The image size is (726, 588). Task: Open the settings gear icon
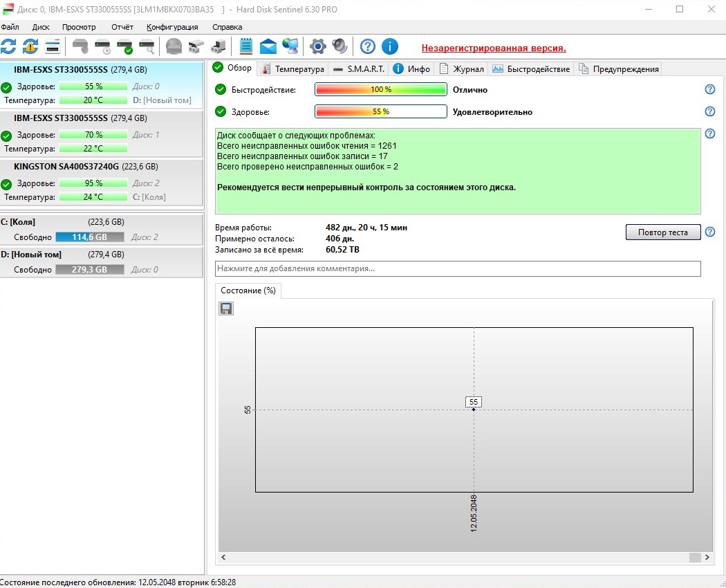(317, 46)
